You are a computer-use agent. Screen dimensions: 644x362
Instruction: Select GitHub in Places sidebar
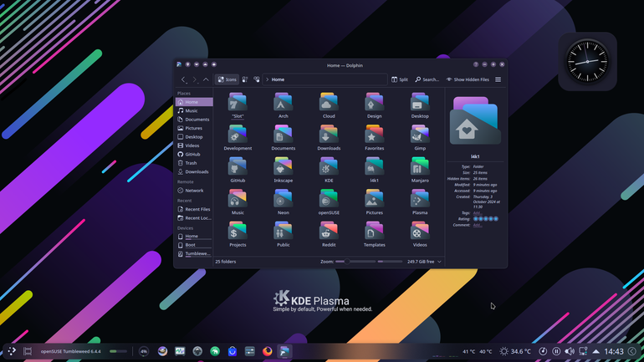pyautogui.click(x=194, y=155)
